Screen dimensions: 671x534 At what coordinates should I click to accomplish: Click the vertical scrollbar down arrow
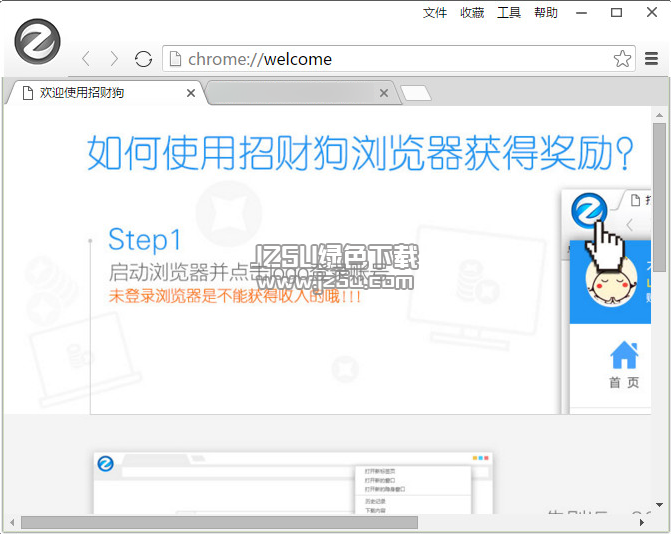[659, 505]
